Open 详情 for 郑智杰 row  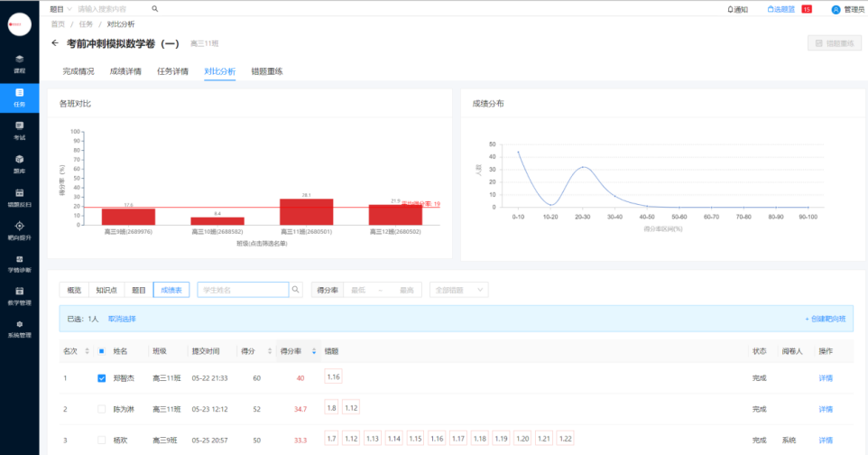pos(826,378)
